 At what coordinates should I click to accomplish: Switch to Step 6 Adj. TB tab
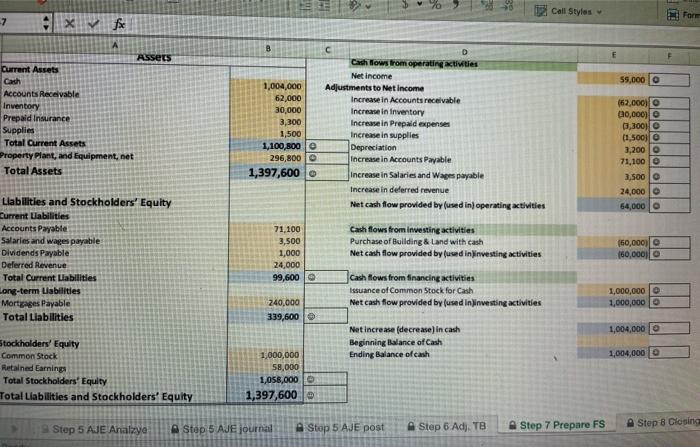pyautogui.click(x=446, y=426)
